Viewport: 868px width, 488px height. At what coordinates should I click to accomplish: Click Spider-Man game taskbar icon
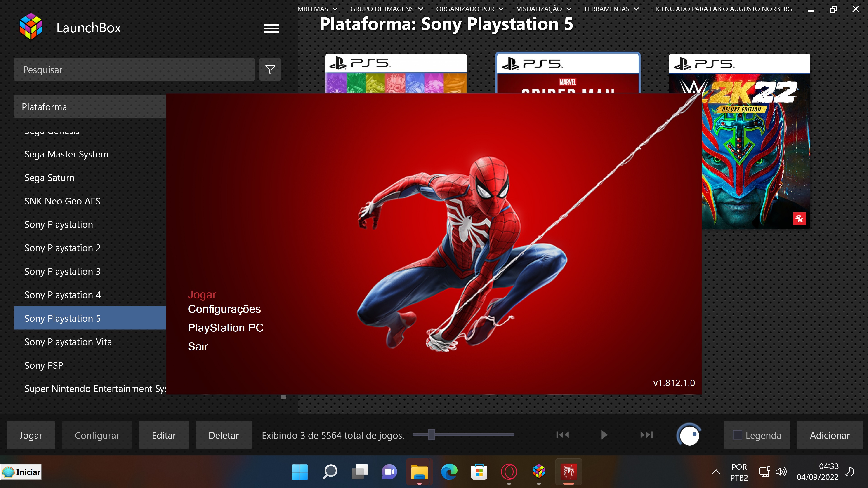tap(568, 472)
